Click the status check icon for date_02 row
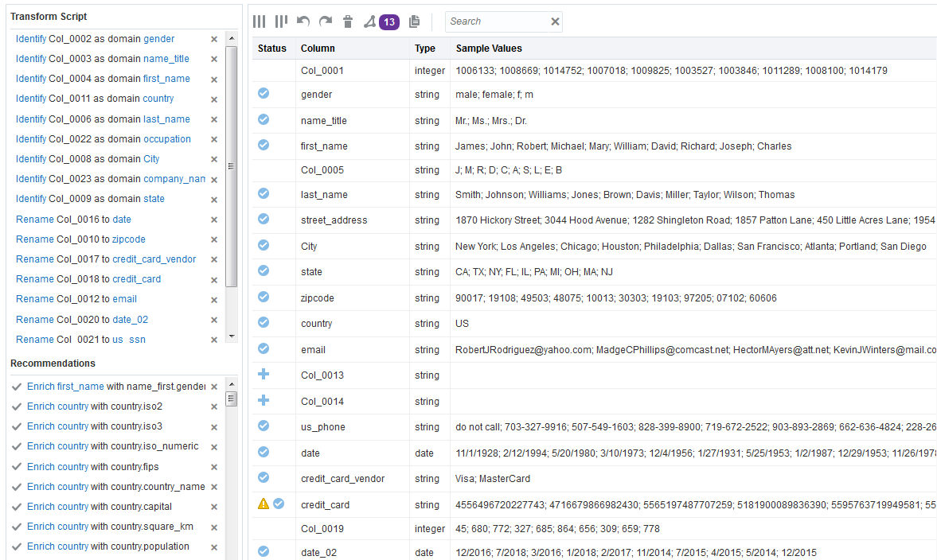This screenshot has width=937, height=560. [x=264, y=551]
